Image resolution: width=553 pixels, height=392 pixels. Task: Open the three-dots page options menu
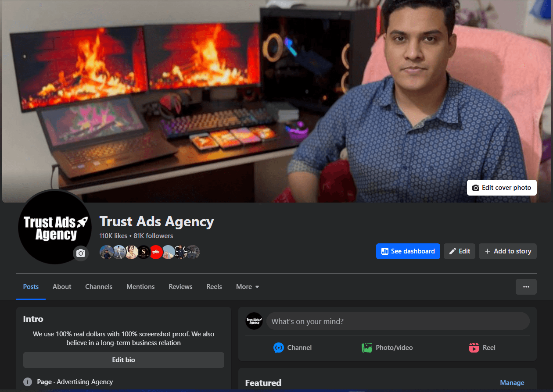(x=526, y=287)
